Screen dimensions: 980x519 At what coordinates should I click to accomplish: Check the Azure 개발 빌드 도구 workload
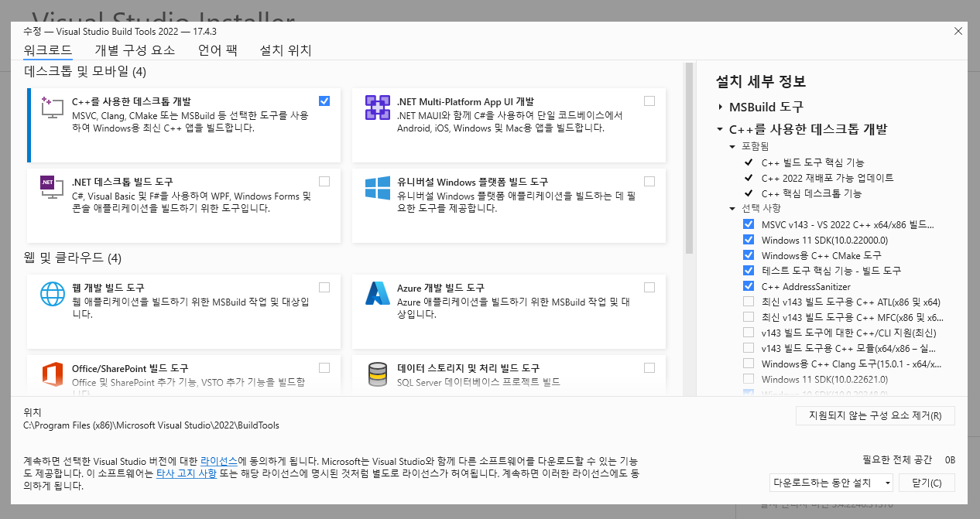649,287
